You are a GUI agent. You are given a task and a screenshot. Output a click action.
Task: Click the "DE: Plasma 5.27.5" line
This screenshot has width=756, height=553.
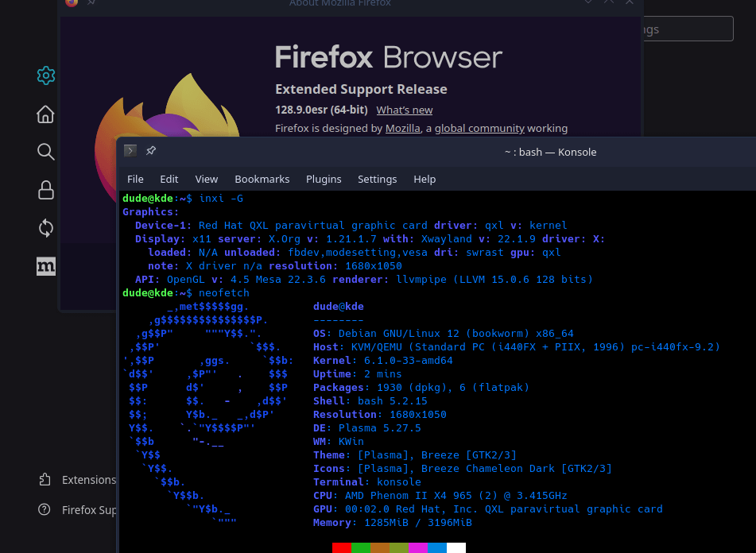[367, 427]
